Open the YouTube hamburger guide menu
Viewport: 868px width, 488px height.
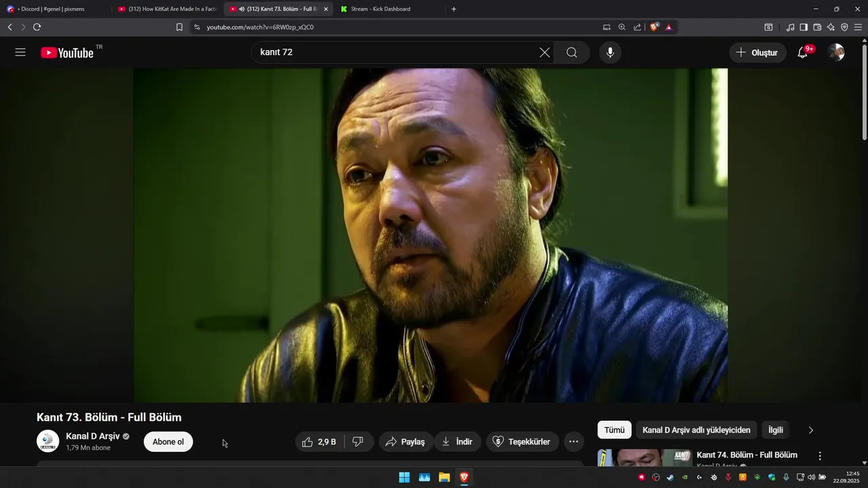pos(20,52)
